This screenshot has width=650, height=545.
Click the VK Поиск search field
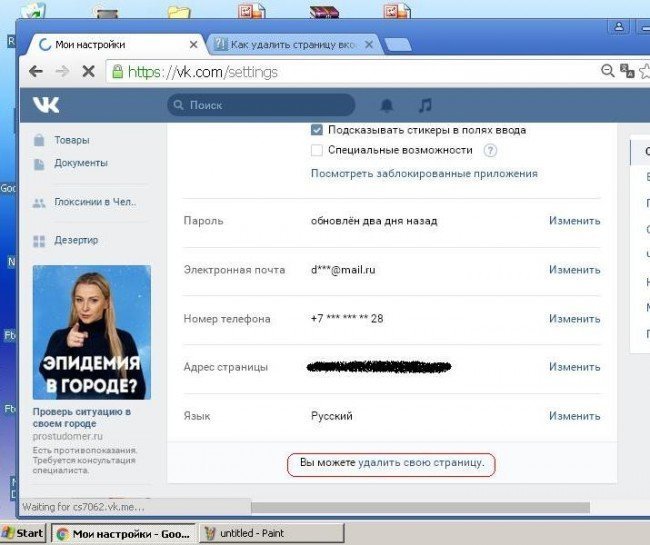click(261, 105)
